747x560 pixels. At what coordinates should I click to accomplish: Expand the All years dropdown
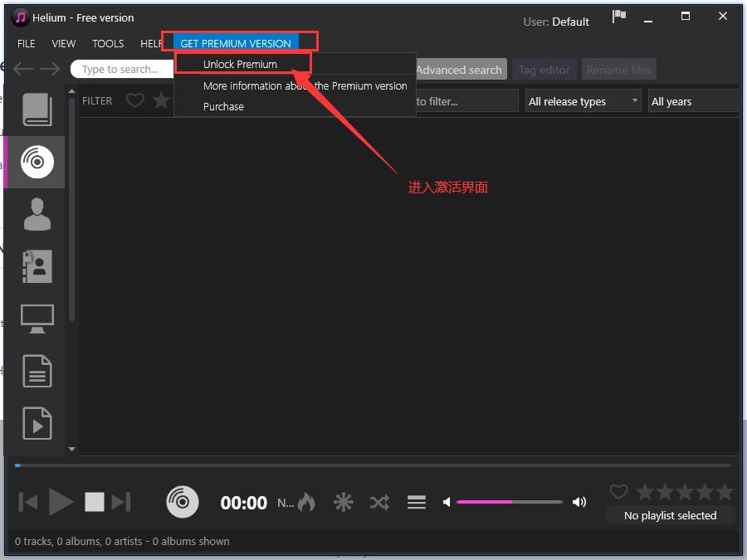(693, 101)
